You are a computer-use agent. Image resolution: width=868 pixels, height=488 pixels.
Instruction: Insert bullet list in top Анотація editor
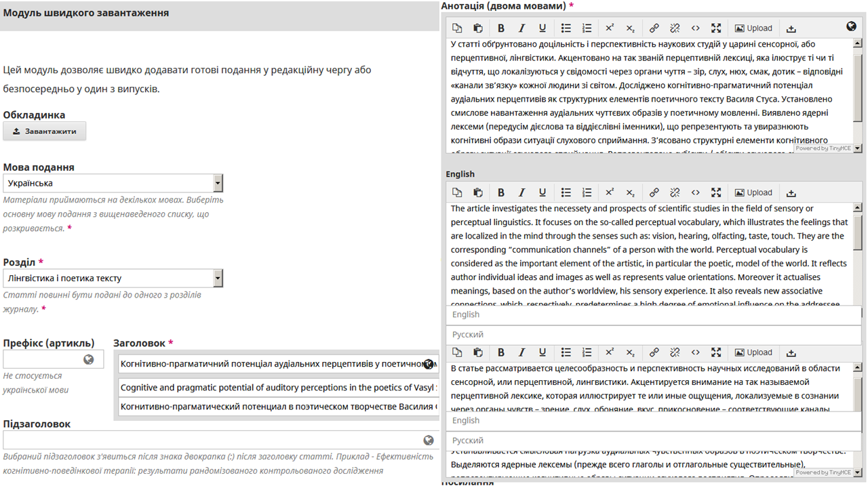point(566,28)
